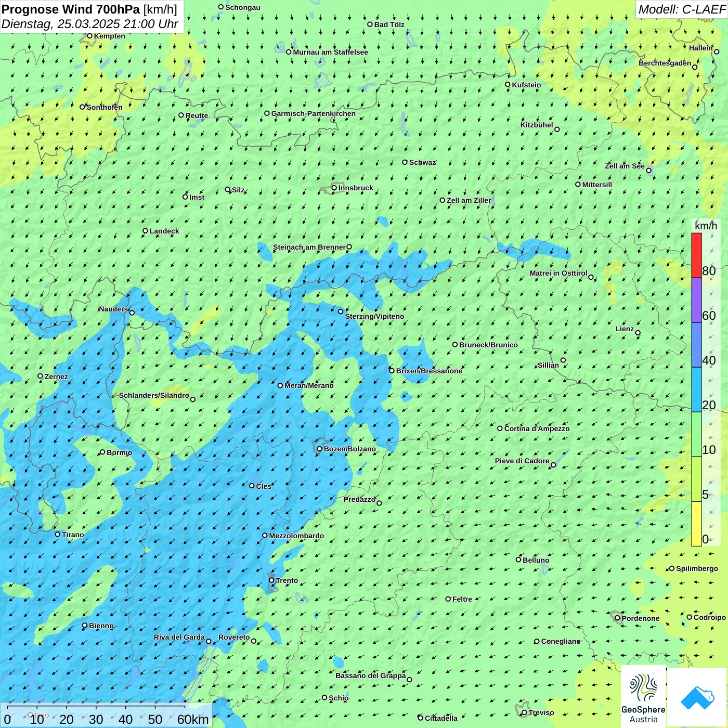The image size is (728, 728).
Task: Click the Kempten city marker
Action: (x=89, y=36)
